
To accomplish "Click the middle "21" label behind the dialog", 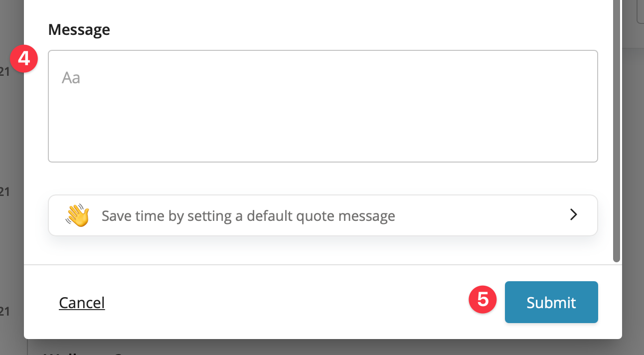I will (x=4, y=191).
